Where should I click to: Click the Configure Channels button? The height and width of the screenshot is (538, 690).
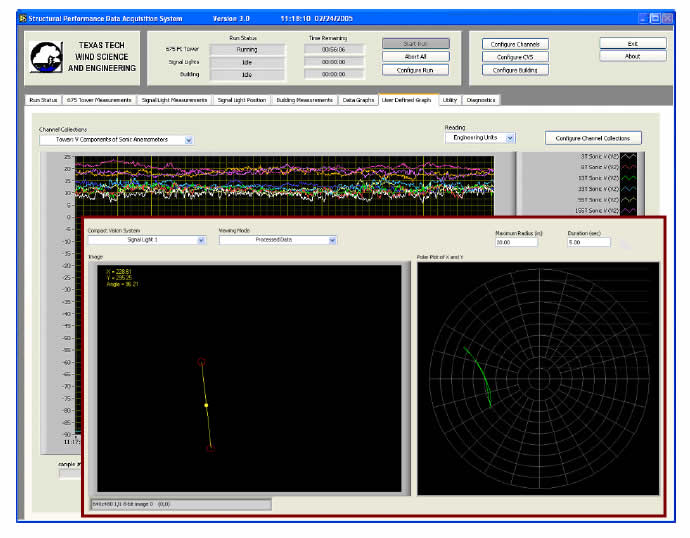(515, 44)
